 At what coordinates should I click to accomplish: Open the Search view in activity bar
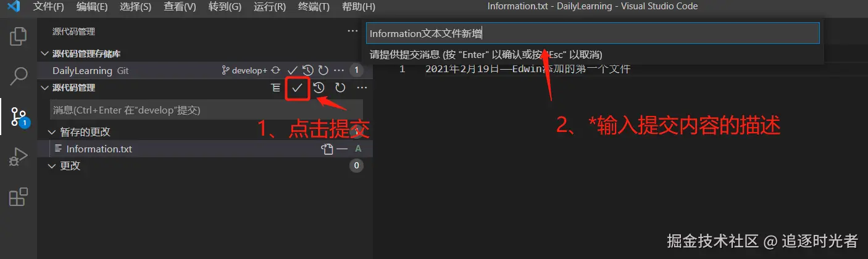pyautogui.click(x=19, y=76)
